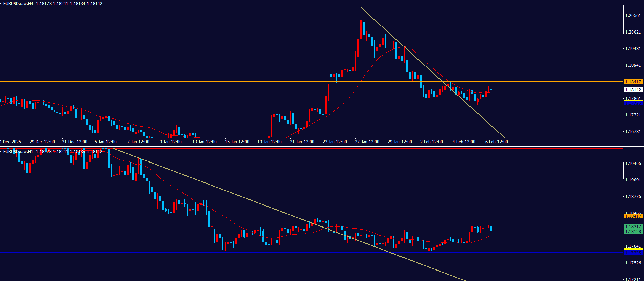Click white 1.18142 current price label
Image resolution: width=644 pixels, height=281 pixels.
pyautogui.click(x=633, y=90)
